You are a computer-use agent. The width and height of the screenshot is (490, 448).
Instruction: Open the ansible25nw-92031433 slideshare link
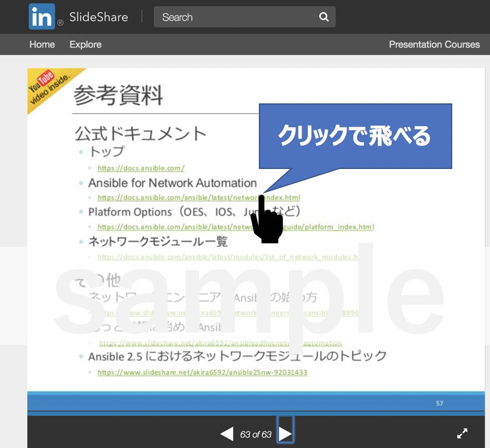pos(202,372)
